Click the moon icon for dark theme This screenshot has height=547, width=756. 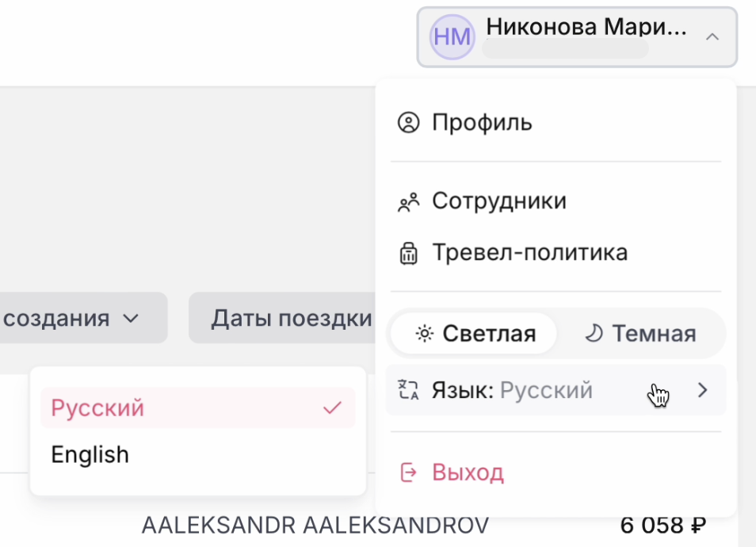tap(594, 334)
